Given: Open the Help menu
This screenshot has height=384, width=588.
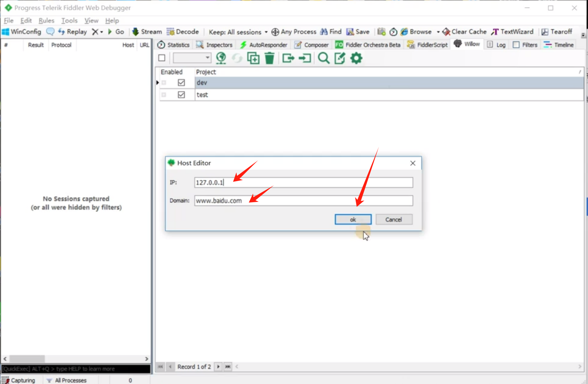Looking at the screenshot, I should 112,20.
